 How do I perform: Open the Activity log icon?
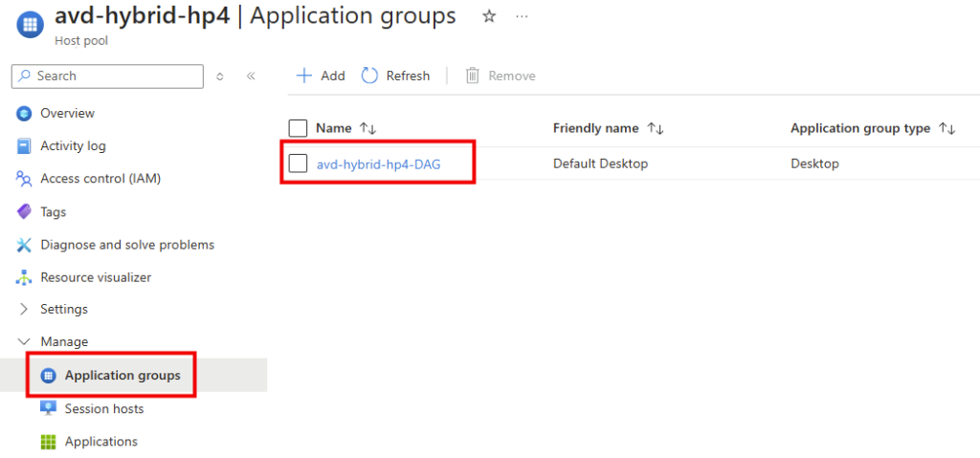(24, 146)
